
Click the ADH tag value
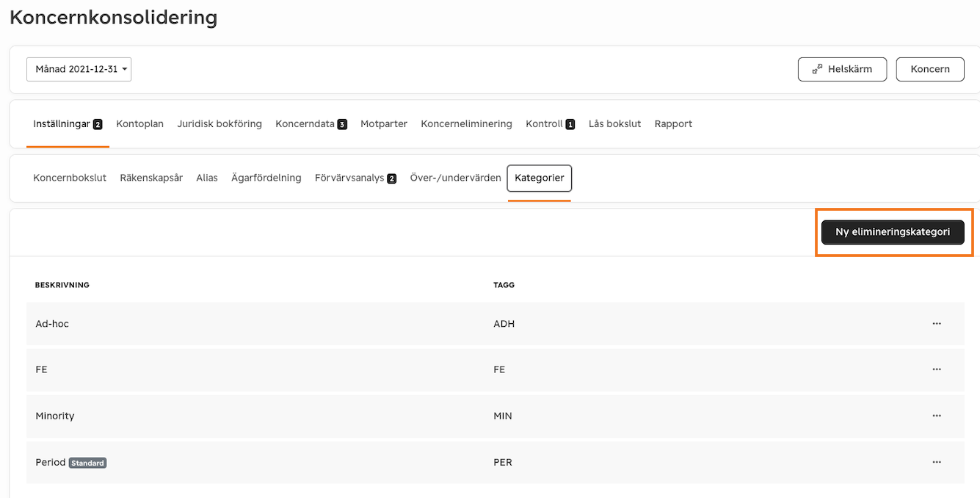tap(504, 323)
